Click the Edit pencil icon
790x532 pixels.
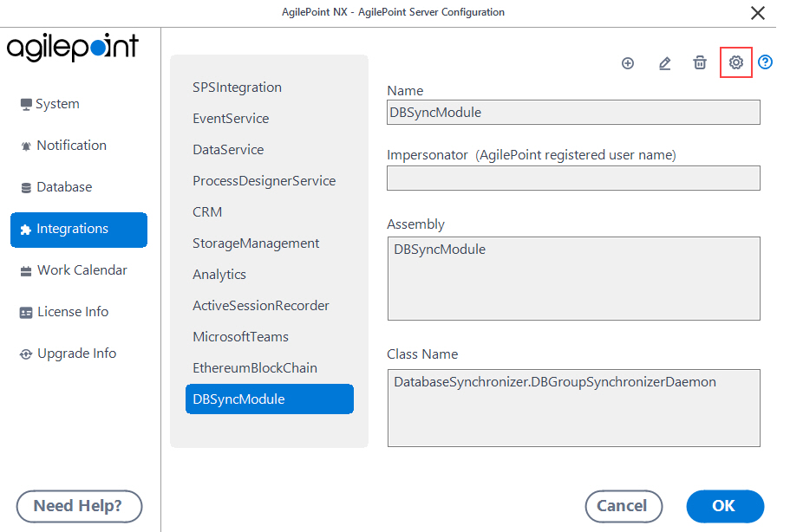pyautogui.click(x=664, y=63)
